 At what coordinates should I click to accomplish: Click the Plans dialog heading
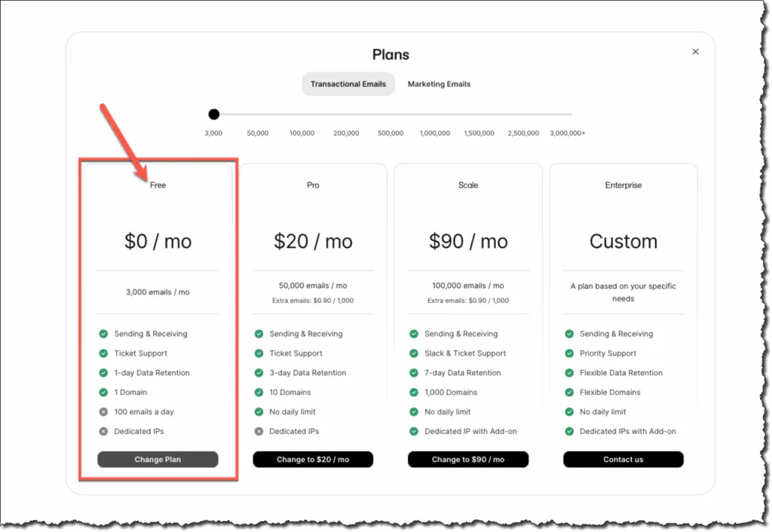[x=391, y=54]
